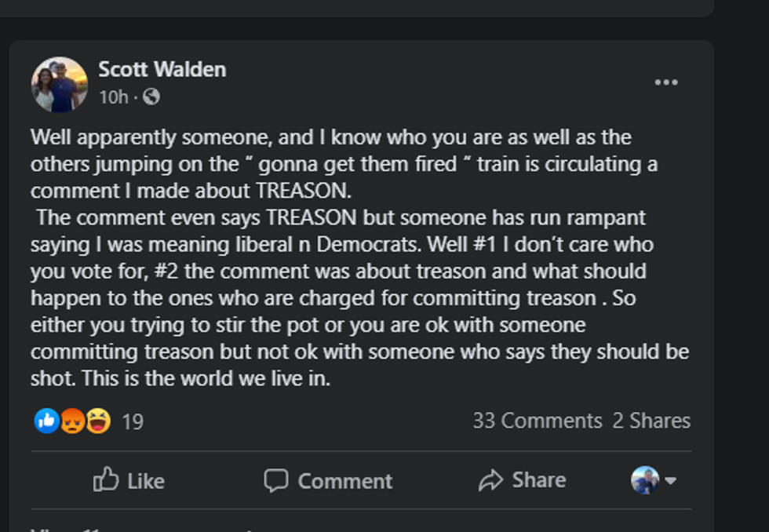Screen dimensions: 769x532
Task: Click the curved arrow Share icon
Action: click(x=490, y=480)
